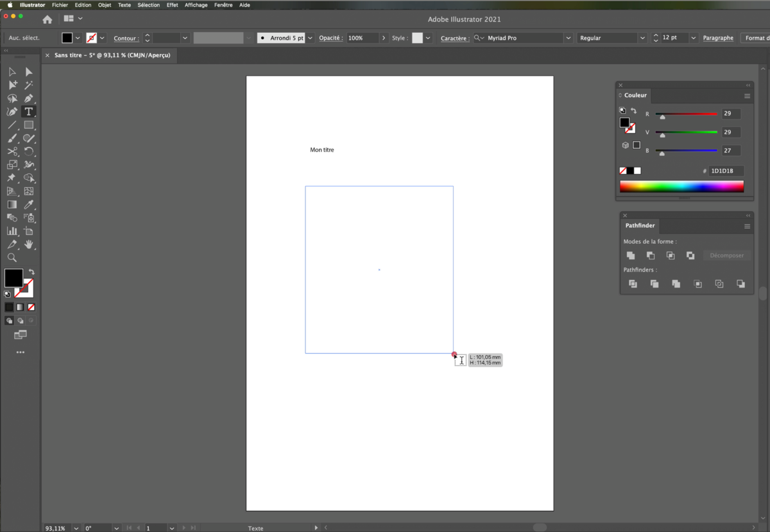Select the Magic Wand tool

click(x=29, y=85)
